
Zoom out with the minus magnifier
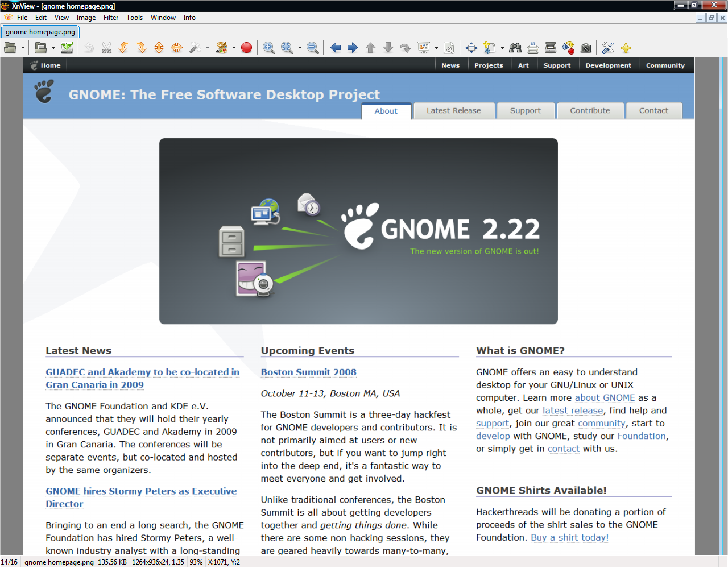coord(313,48)
